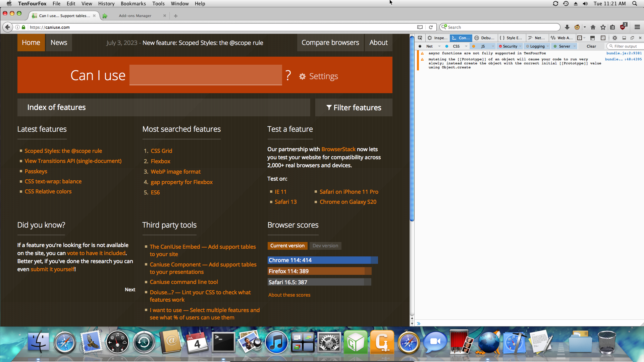Expand the Net filter dropdown arrow
This screenshot has width=644, height=362.
pyautogui.click(x=439, y=46)
